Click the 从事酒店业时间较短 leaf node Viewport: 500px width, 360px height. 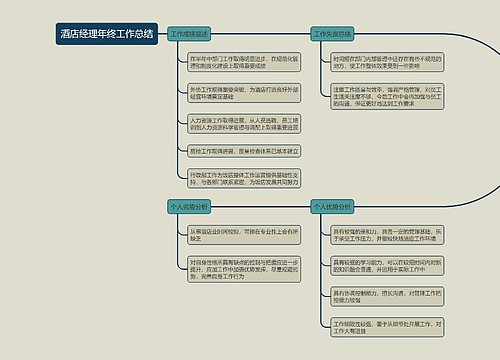(x=244, y=235)
